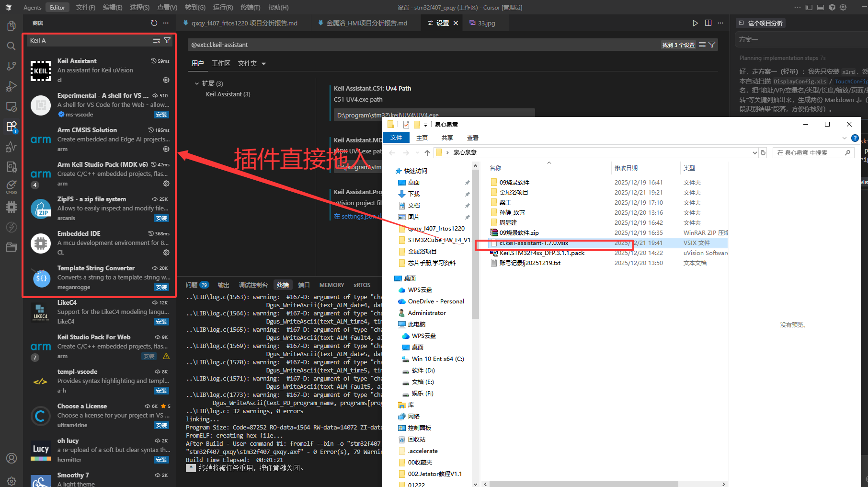Install the ZipFS extension
The image size is (868, 487).
tap(161, 218)
